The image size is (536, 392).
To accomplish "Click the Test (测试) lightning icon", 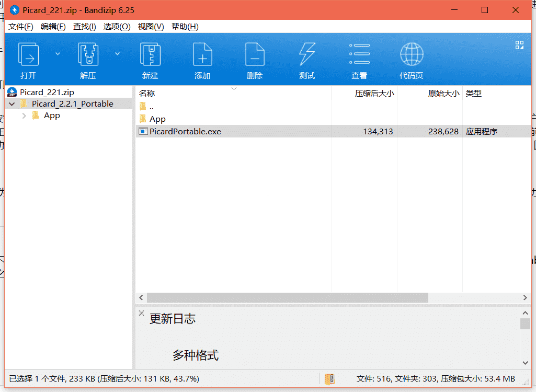I will coord(307,54).
